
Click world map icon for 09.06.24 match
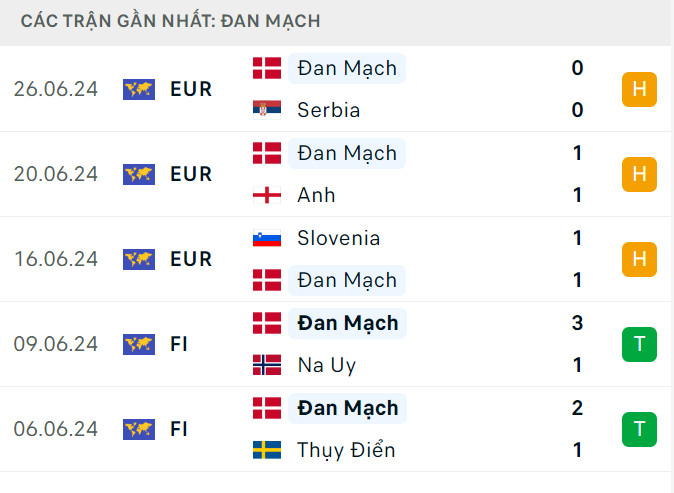[139, 344]
